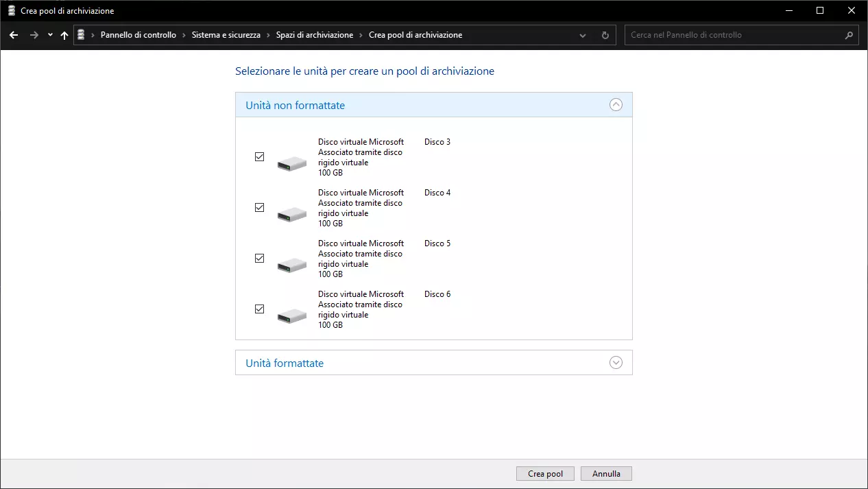Image resolution: width=868 pixels, height=489 pixels.
Task: Refresh the control panel page
Action: tap(605, 35)
